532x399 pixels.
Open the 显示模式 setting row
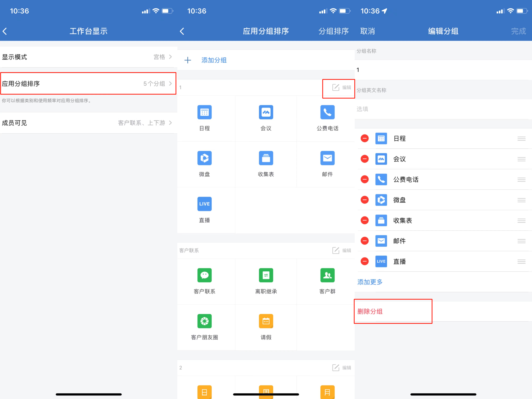[89, 57]
